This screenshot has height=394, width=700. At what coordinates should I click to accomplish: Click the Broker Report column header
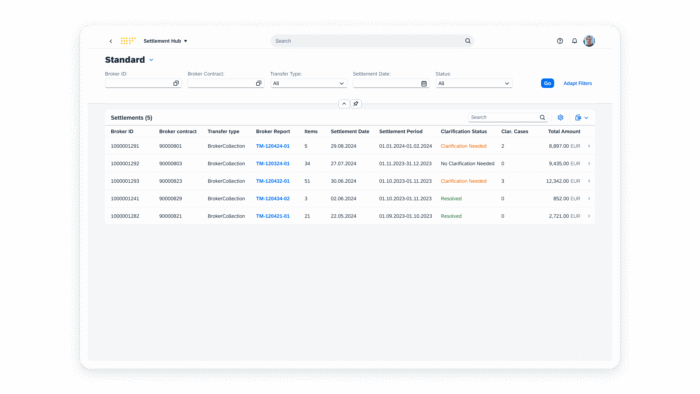coord(273,132)
